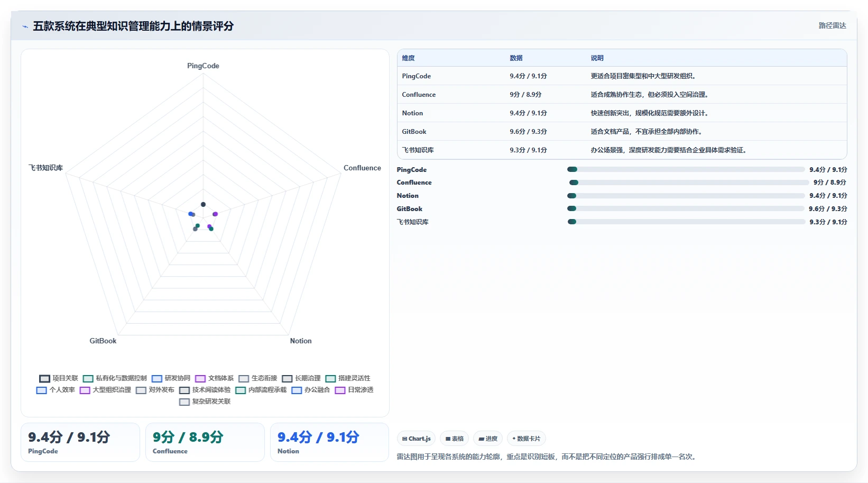Click the Notion axis label on radar
Screen dimensions: 868x483
301,341
